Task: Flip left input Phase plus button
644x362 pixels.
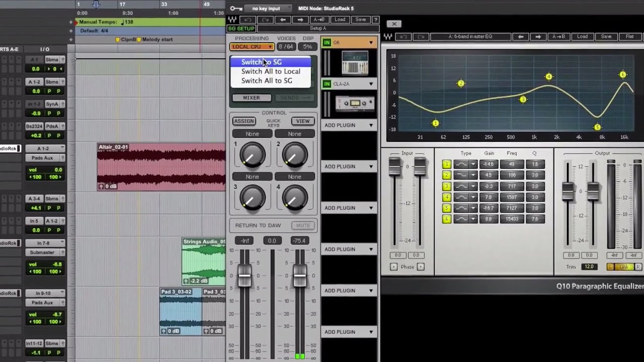Action: (x=393, y=267)
